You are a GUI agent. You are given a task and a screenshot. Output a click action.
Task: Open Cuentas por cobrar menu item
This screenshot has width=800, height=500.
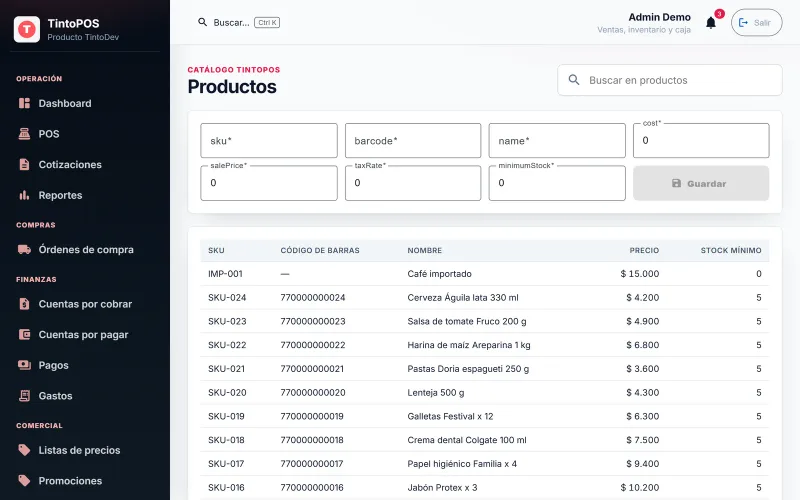(85, 304)
